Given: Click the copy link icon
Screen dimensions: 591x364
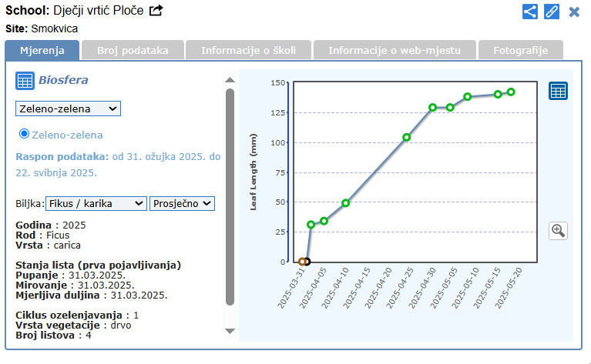Looking at the screenshot, I should pos(552,12).
